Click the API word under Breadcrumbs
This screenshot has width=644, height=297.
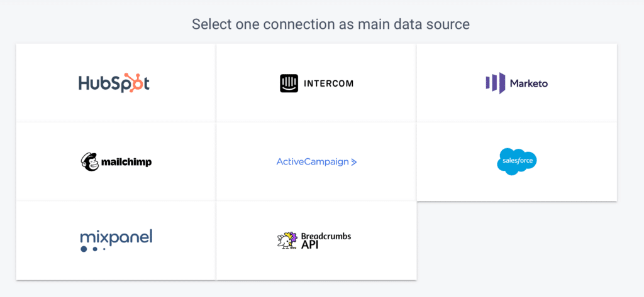(310, 245)
